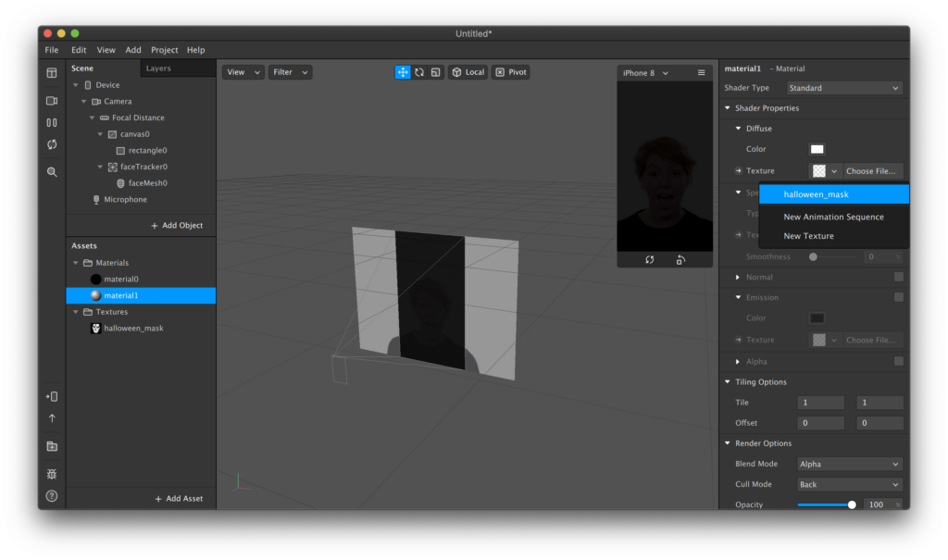Click the pause icon in left sidebar
Screen dimensions: 948x560
[x=52, y=123]
